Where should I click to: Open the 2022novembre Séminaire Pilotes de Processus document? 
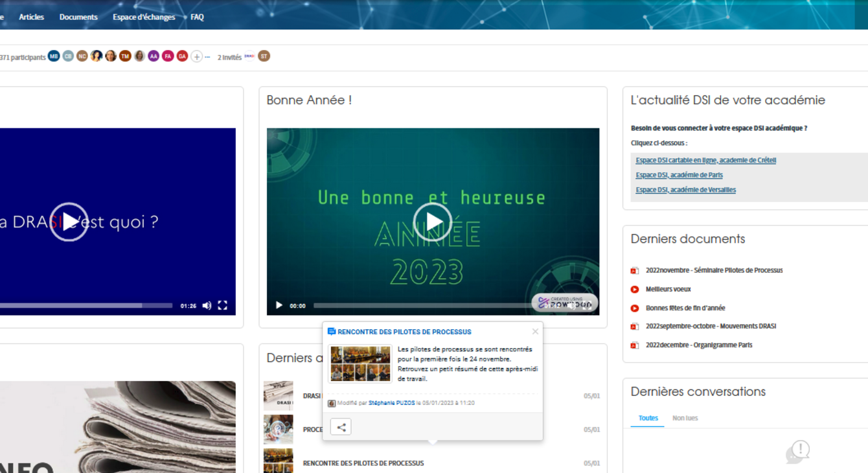pos(714,270)
